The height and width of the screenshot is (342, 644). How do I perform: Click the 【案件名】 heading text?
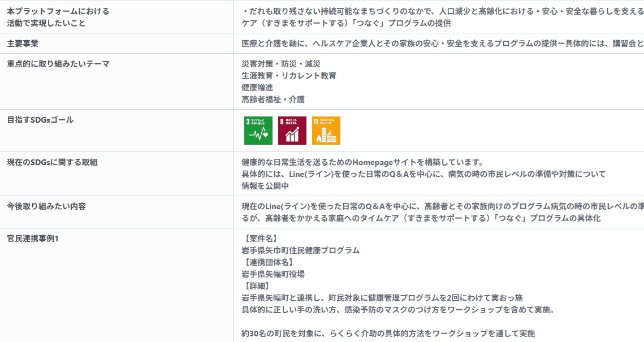(261, 239)
